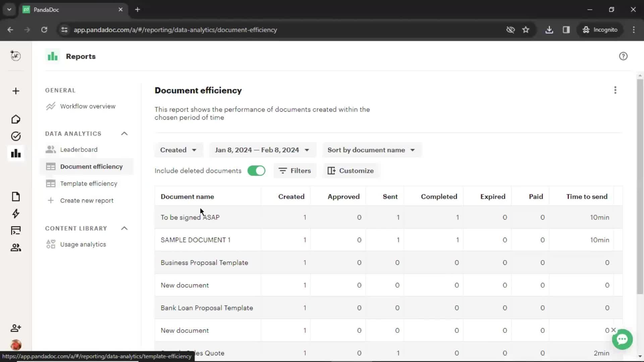This screenshot has width=644, height=362.
Task: Go back using browser back arrow
Action: 10,30
